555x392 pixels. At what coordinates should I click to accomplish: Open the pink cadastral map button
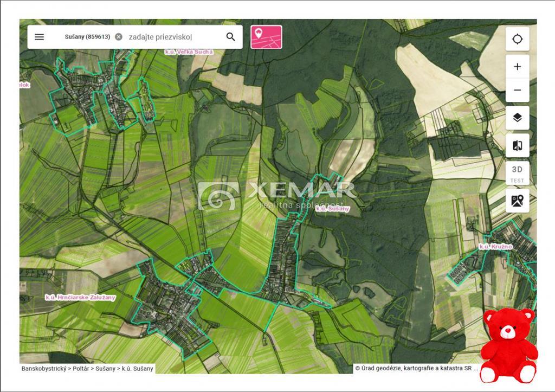point(266,37)
